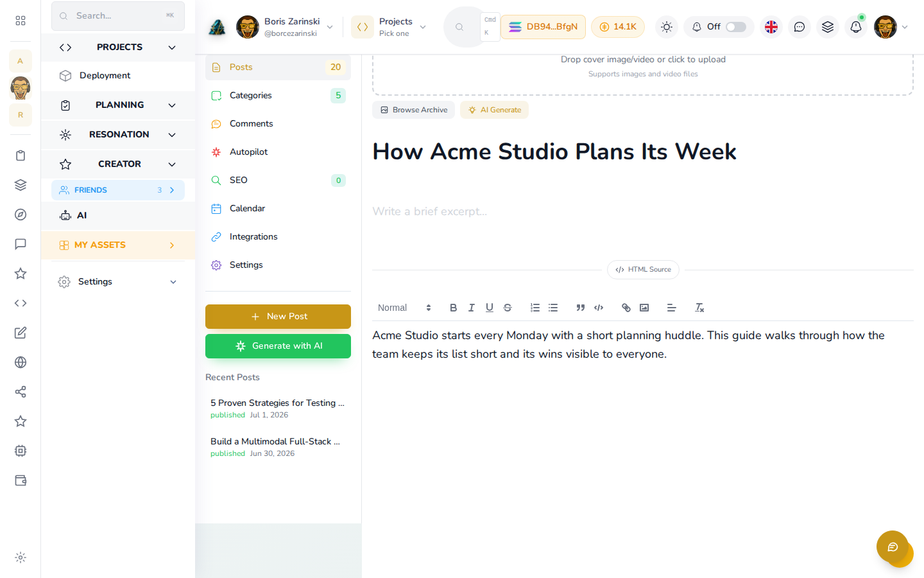The image size is (924, 578).
Task: Open recent post '5 Proven Strategies for Testing'
Action: (x=278, y=408)
